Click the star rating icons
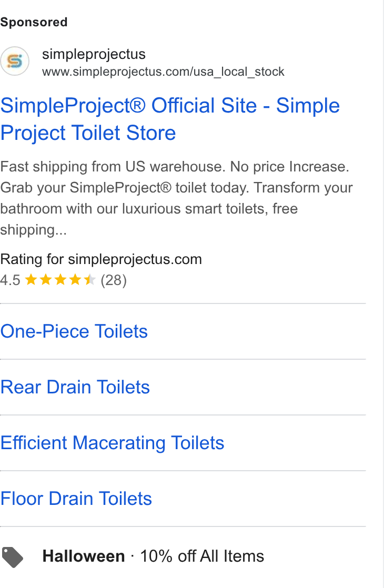 (60, 280)
